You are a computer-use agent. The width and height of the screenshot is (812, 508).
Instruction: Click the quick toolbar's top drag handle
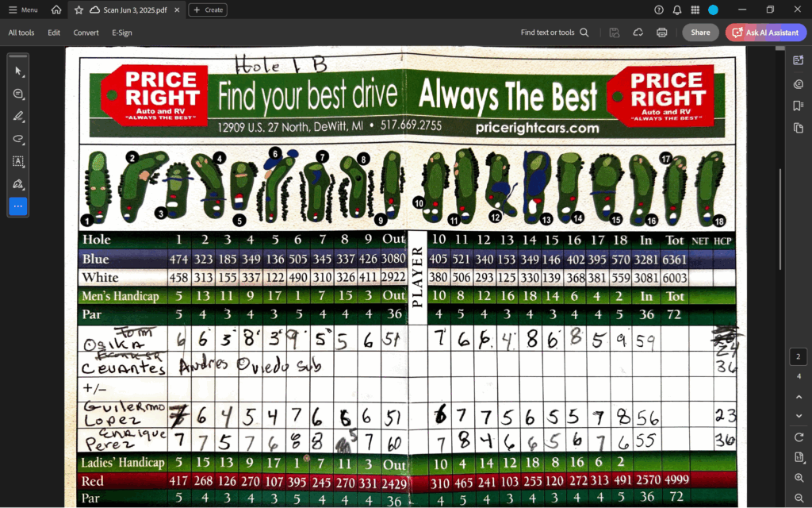18,56
